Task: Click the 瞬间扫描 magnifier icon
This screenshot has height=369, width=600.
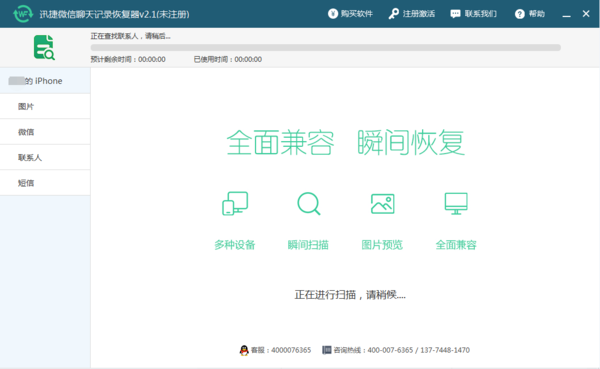Action: (x=308, y=203)
